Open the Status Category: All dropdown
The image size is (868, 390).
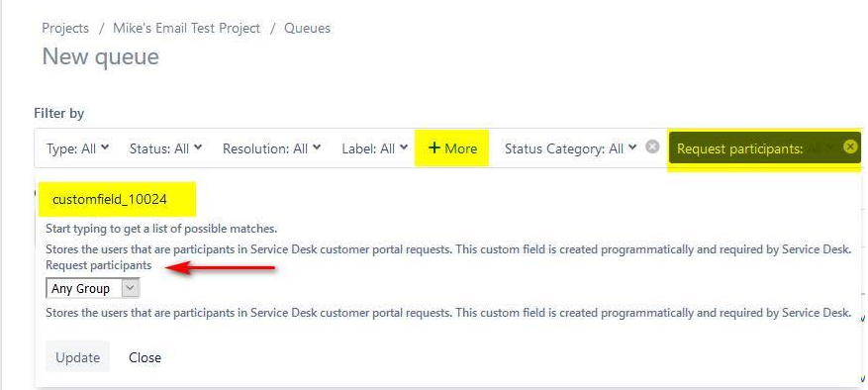[571, 148]
